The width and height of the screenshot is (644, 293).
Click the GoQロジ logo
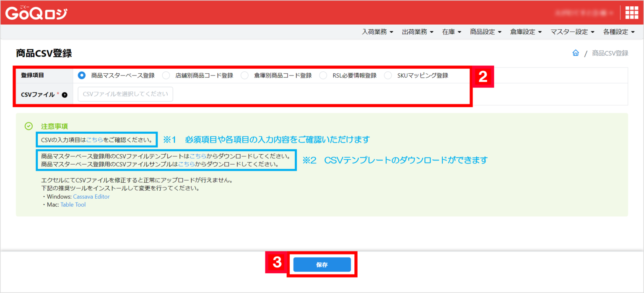coord(36,12)
